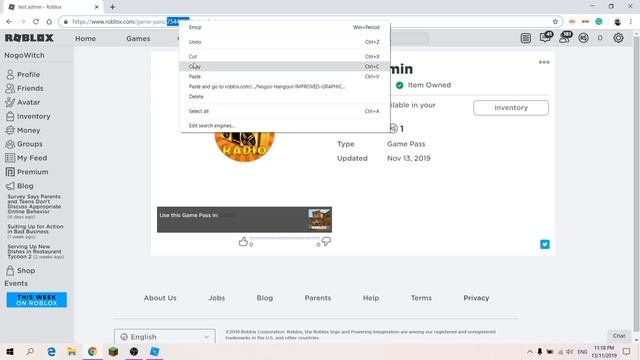This screenshot has height=360, width=640.
Task: Open Survey Says Parents blog post
Action: tap(35, 207)
